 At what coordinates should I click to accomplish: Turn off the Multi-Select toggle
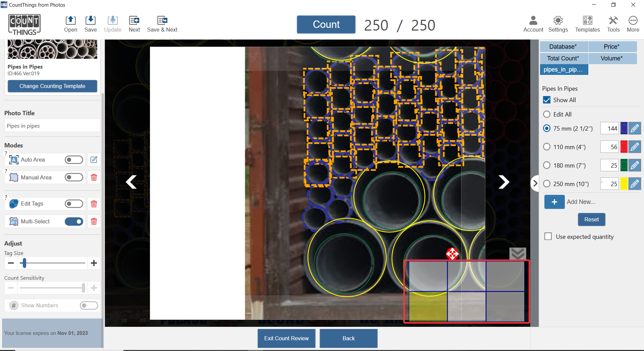click(74, 221)
